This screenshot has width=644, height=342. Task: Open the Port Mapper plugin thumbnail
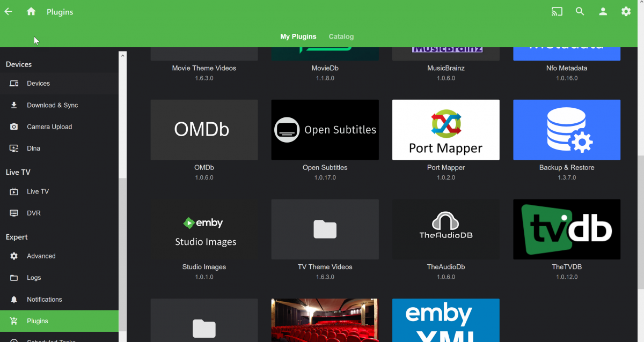(x=446, y=130)
